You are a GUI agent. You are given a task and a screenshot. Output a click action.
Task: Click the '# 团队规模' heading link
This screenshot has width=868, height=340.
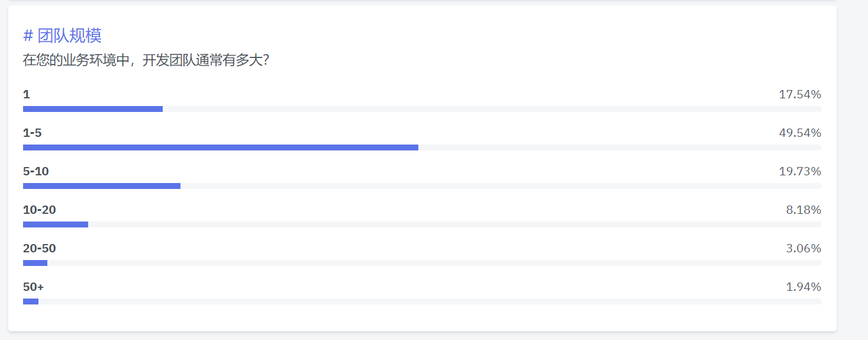[62, 36]
